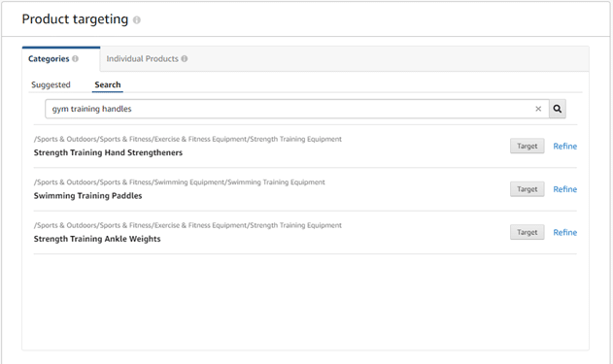
Task: Select the Suggested sub-tab
Action: click(51, 84)
